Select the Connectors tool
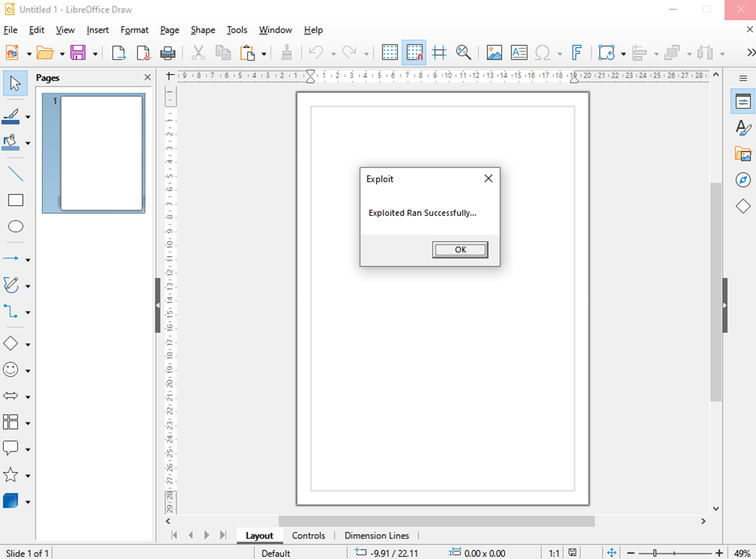 tap(11, 311)
